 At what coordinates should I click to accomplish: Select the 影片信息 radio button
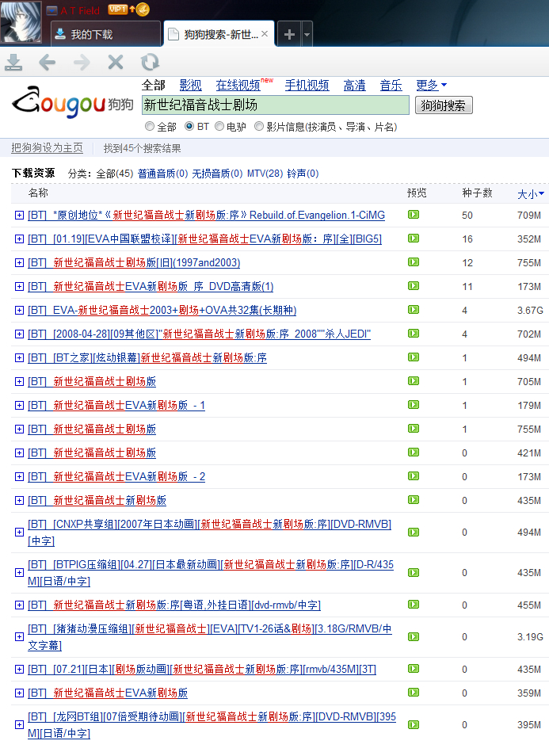[259, 126]
